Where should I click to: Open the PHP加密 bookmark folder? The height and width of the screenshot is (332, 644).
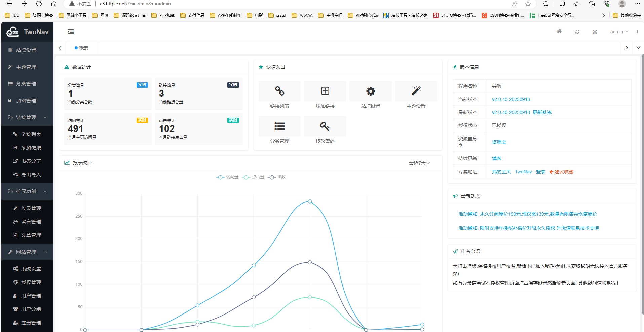[163, 15]
